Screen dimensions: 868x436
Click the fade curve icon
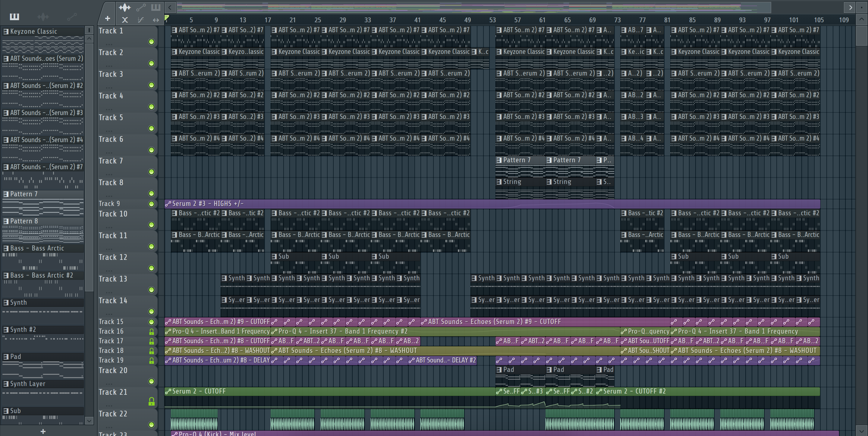(x=141, y=20)
